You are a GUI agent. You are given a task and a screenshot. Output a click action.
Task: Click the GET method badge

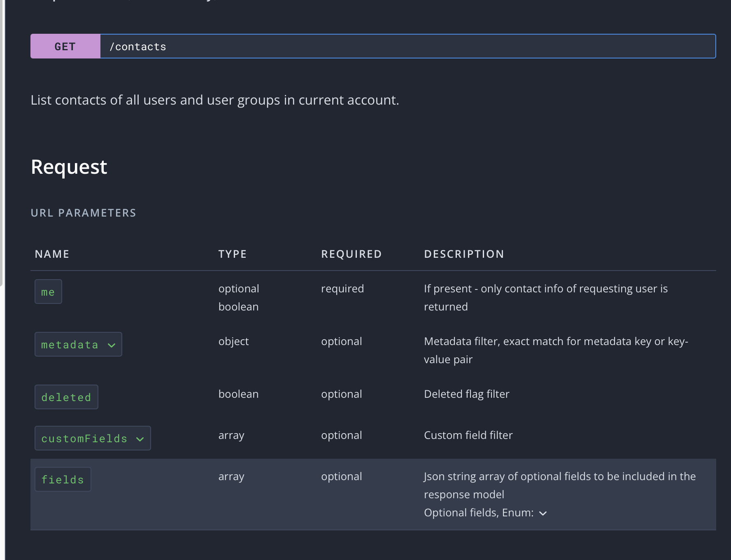pyautogui.click(x=65, y=47)
